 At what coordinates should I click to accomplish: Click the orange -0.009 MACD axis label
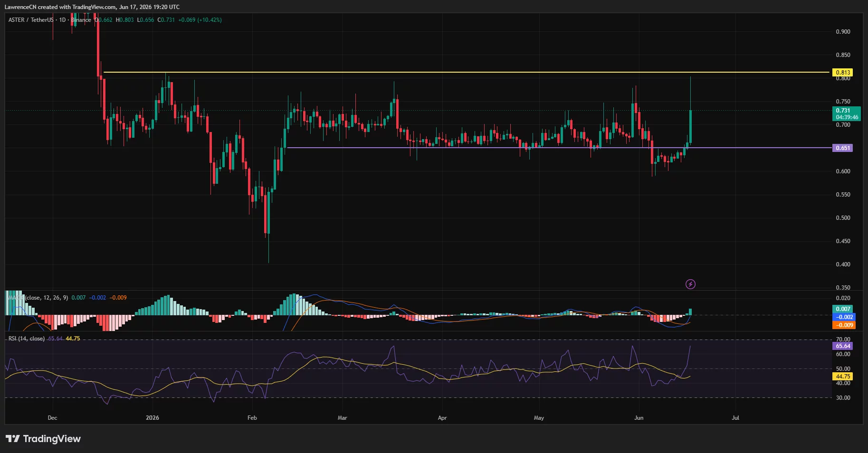(844, 325)
